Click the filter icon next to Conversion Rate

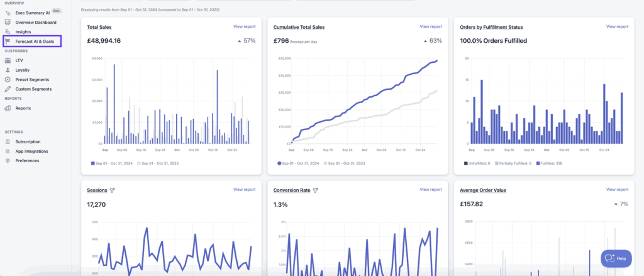316,190
